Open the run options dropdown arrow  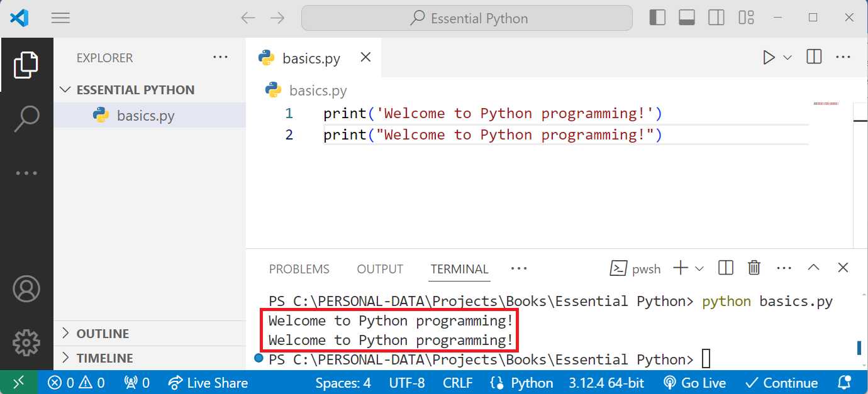point(787,57)
